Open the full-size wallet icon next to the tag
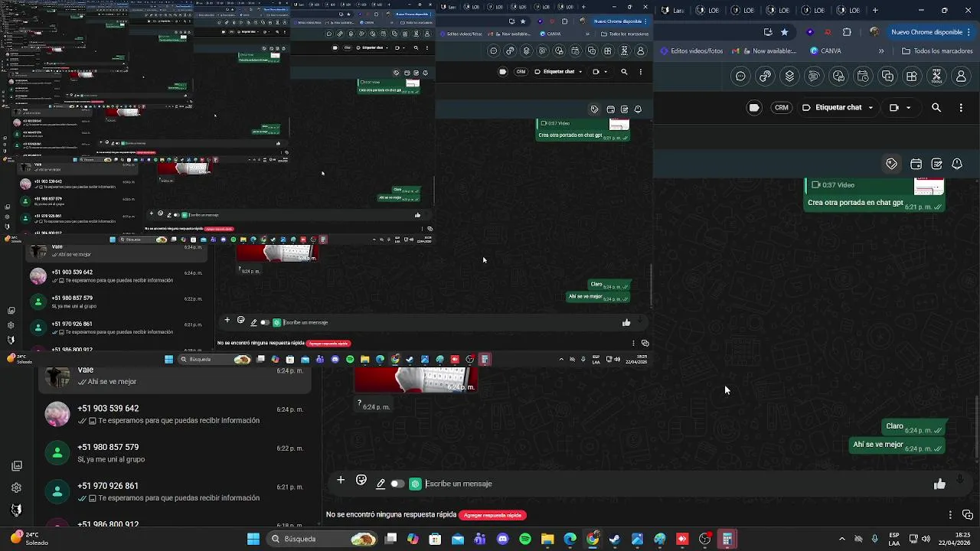Viewport: 980px width, 551px height. [x=916, y=164]
